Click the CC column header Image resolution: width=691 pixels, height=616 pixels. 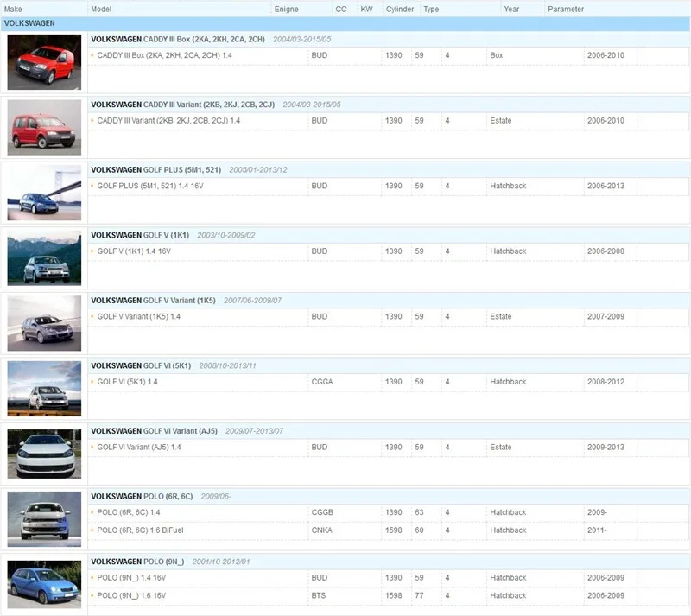(x=341, y=9)
